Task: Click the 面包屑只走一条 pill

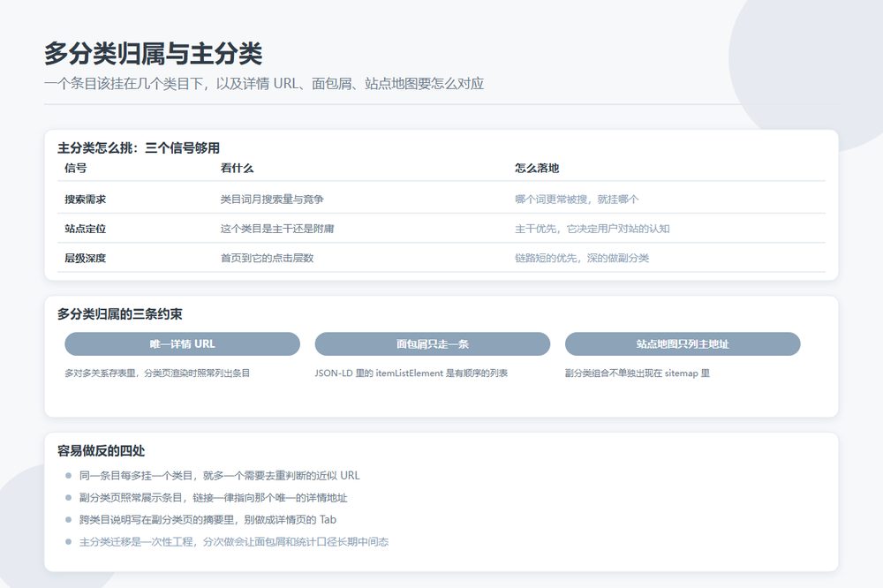Action: pos(433,344)
